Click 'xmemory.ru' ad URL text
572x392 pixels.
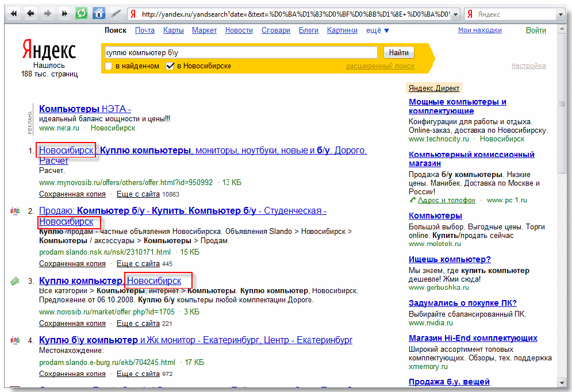pos(428,367)
